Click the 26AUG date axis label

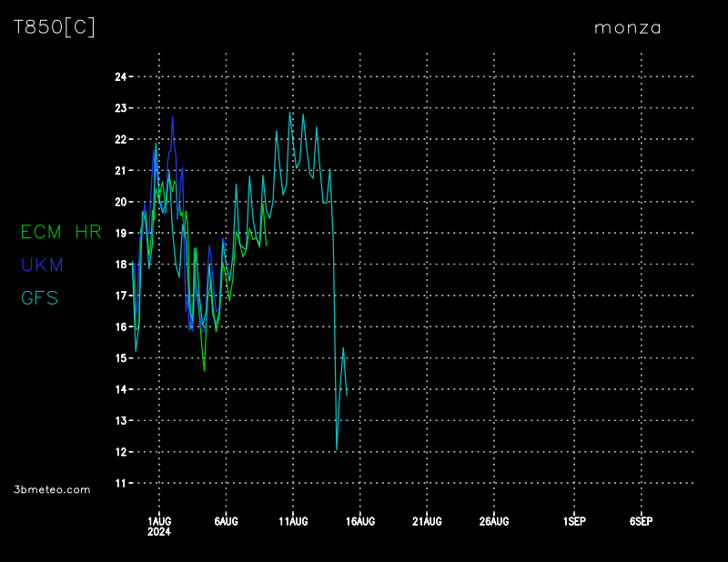pyautogui.click(x=494, y=521)
